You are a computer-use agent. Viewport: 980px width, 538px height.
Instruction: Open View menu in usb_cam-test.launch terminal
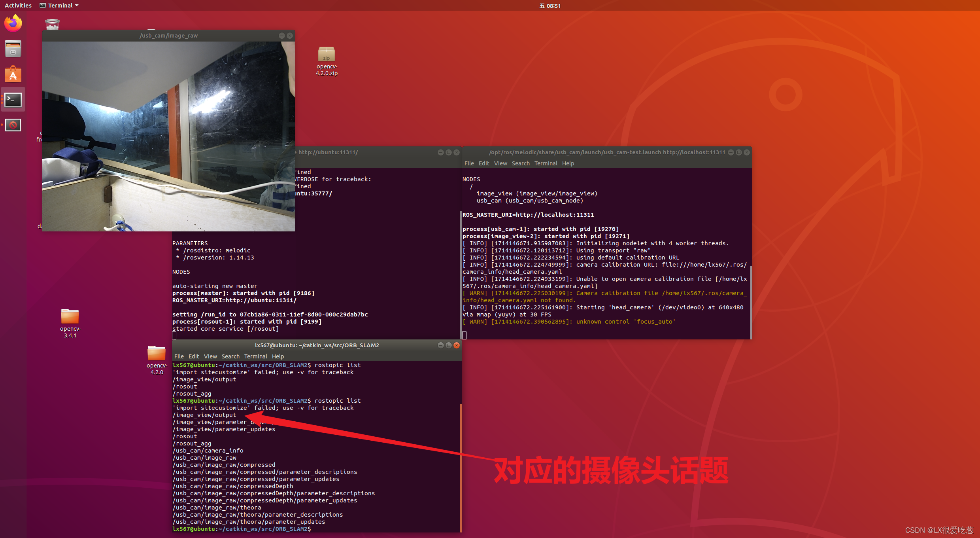[500, 163]
